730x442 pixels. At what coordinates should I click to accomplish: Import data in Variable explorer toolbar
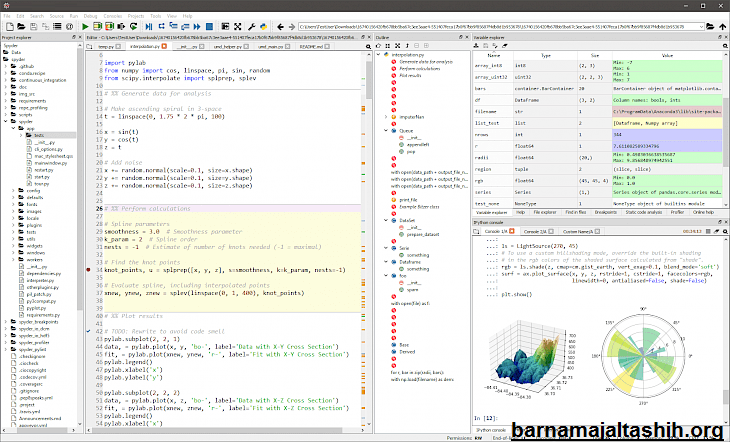[x=476, y=46]
